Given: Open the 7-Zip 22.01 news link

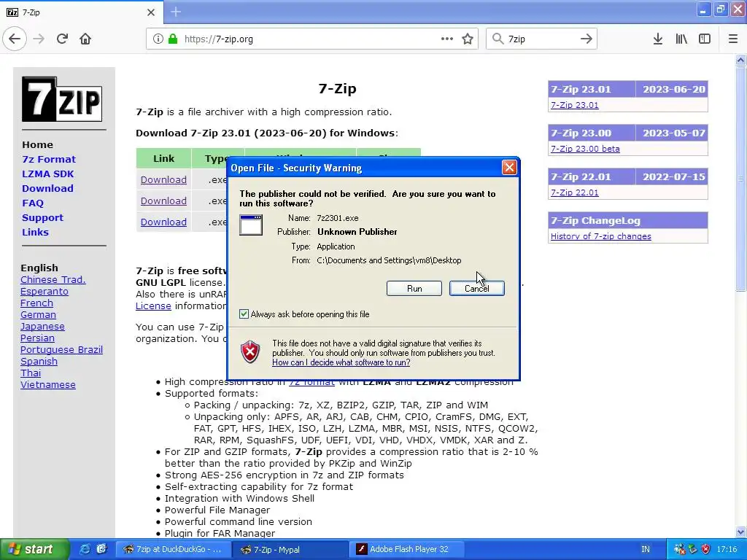Looking at the screenshot, I should pyautogui.click(x=575, y=192).
